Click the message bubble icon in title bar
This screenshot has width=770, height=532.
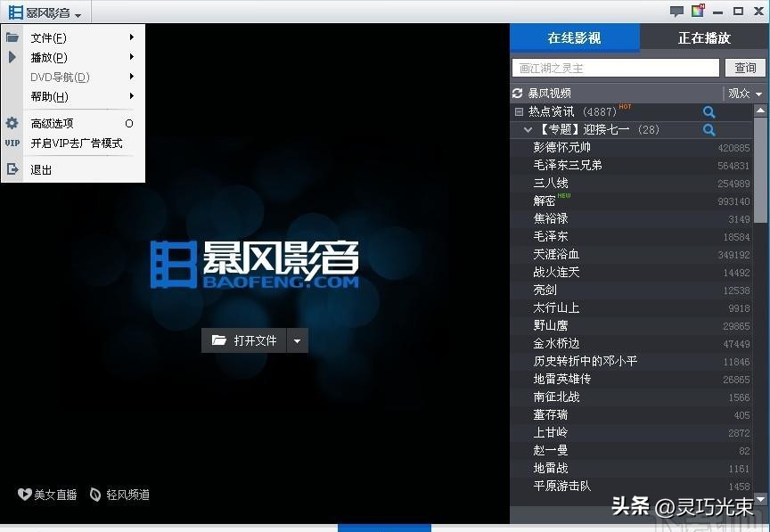click(x=676, y=12)
